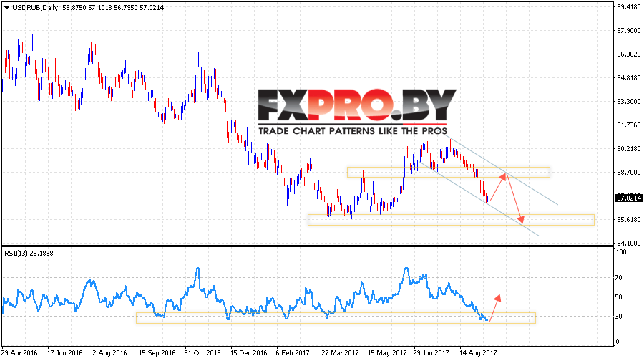Screen dimensions: 644x361
Task: Select the 6 Feb 2017 date label
Action: [293, 353]
